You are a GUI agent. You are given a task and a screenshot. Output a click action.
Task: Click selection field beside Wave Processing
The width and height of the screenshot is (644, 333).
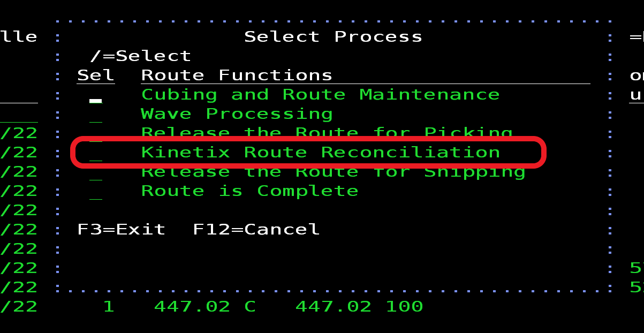point(96,115)
